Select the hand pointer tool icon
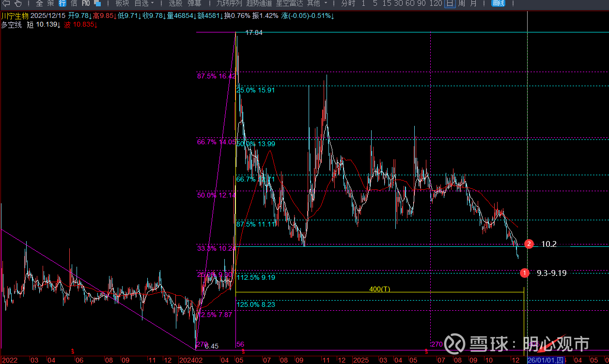 tap(18, 3)
